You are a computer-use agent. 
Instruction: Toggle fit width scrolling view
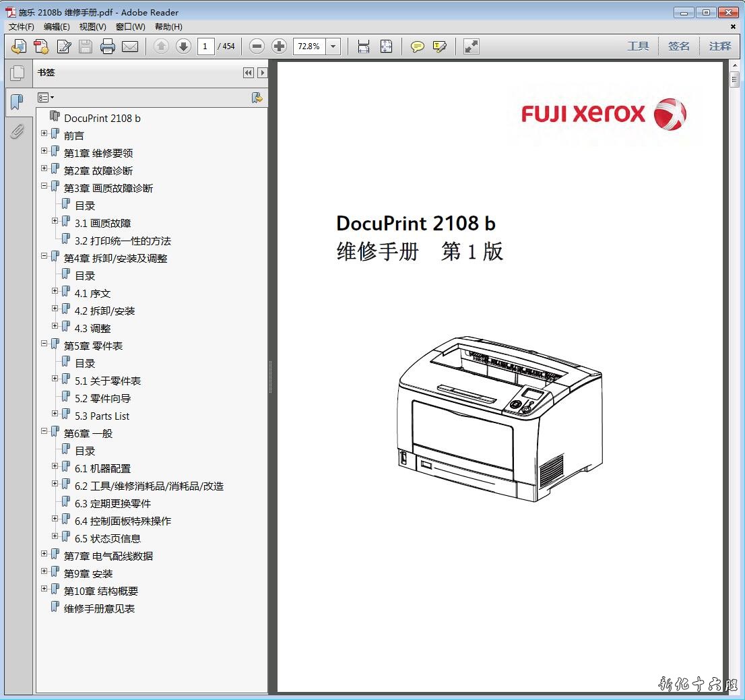point(364,46)
